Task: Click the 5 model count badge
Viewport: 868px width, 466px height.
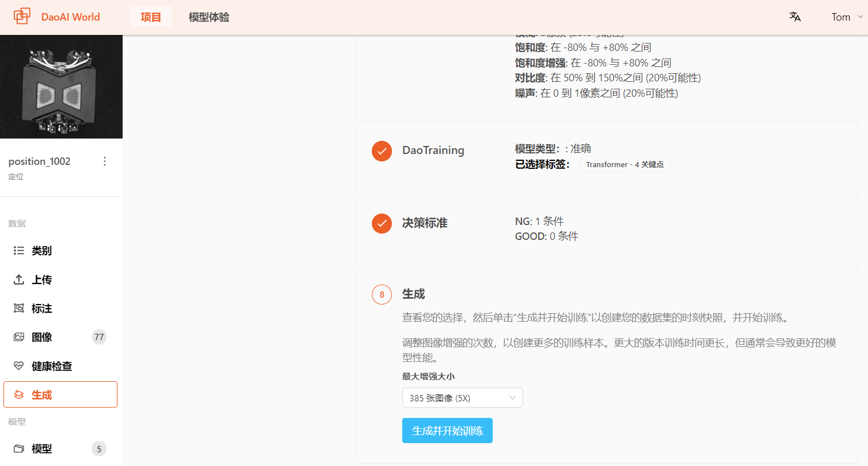Action: click(99, 449)
